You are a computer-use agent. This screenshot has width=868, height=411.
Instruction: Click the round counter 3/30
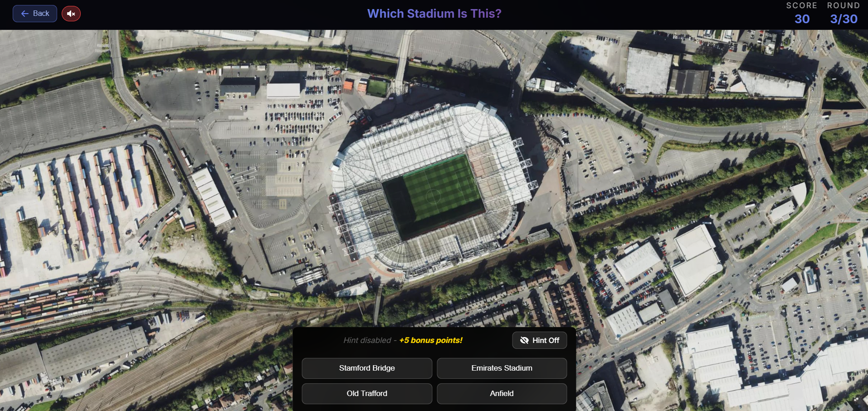click(x=844, y=19)
